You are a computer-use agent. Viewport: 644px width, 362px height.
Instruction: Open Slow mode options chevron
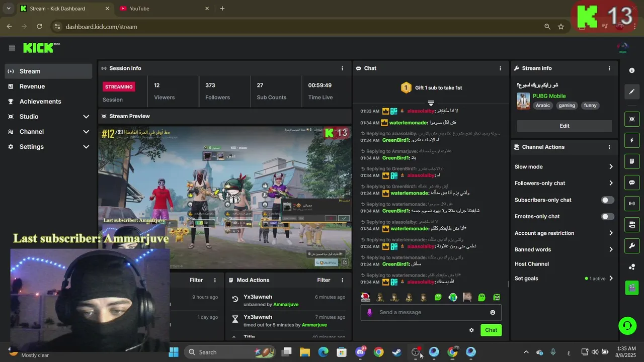(x=611, y=167)
